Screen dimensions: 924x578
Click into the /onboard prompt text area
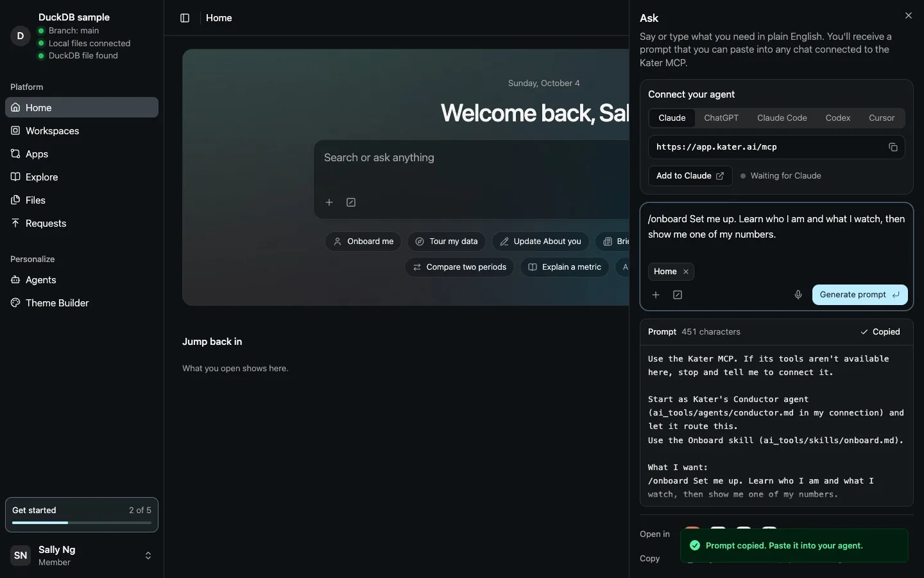(x=776, y=227)
